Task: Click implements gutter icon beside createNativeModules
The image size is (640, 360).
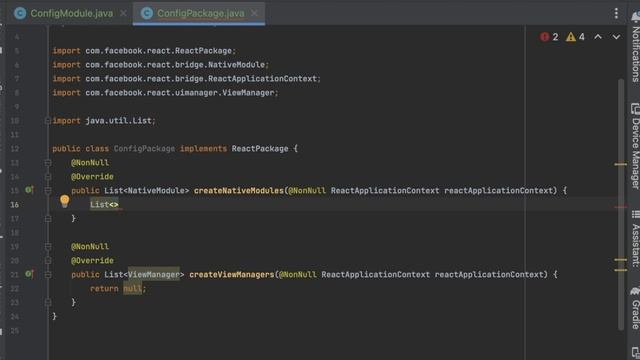Action: point(29,190)
